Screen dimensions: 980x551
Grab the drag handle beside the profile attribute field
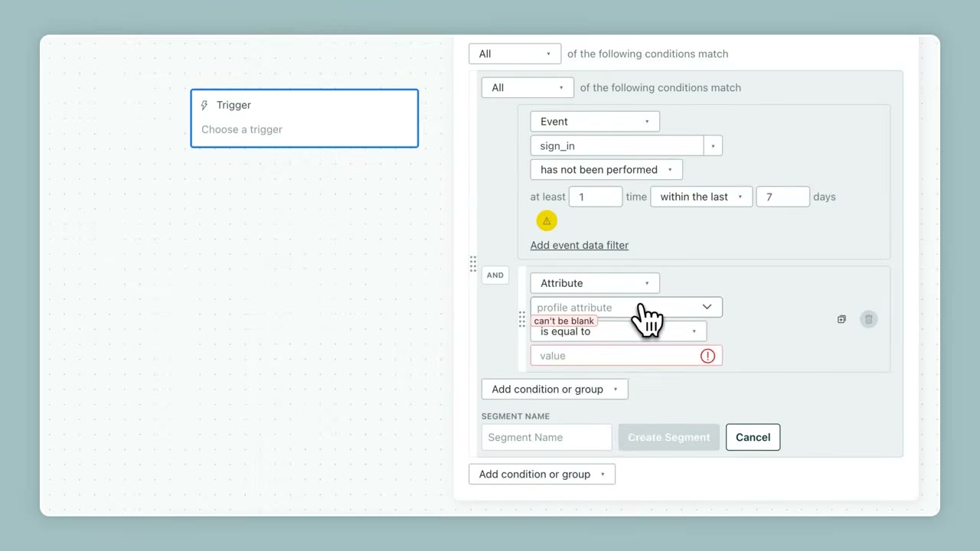tap(522, 319)
